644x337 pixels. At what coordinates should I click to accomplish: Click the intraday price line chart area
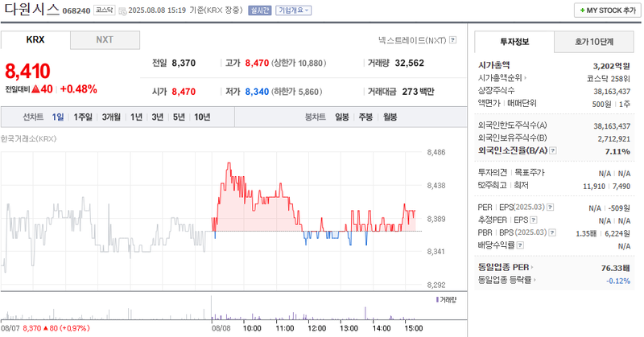[212, 220]
